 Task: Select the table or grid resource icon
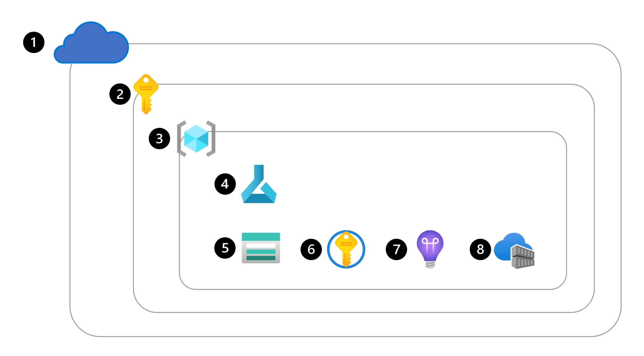point(259,253)
